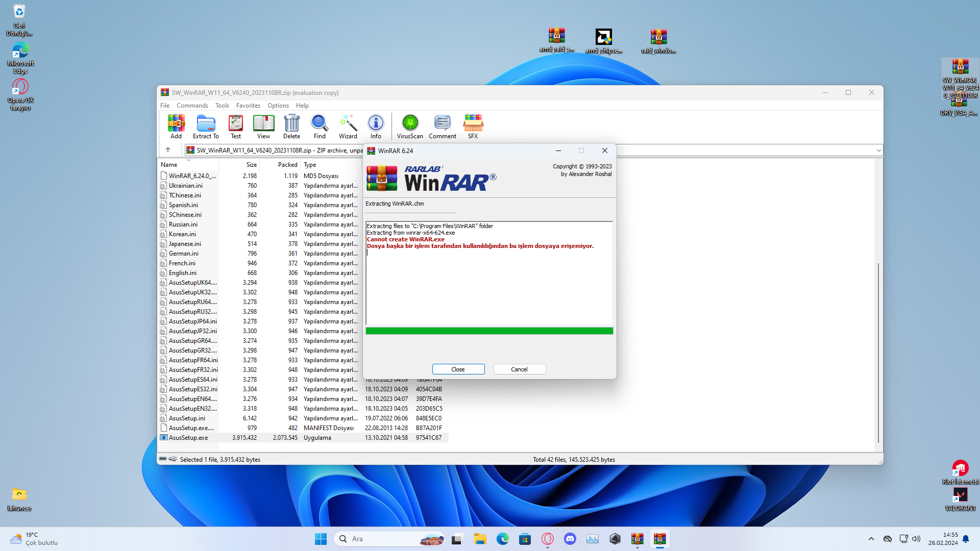Open Microsoft Store from the taskbar
The image size is (980, 551).
pyautogui.click(x=525, y=539)
